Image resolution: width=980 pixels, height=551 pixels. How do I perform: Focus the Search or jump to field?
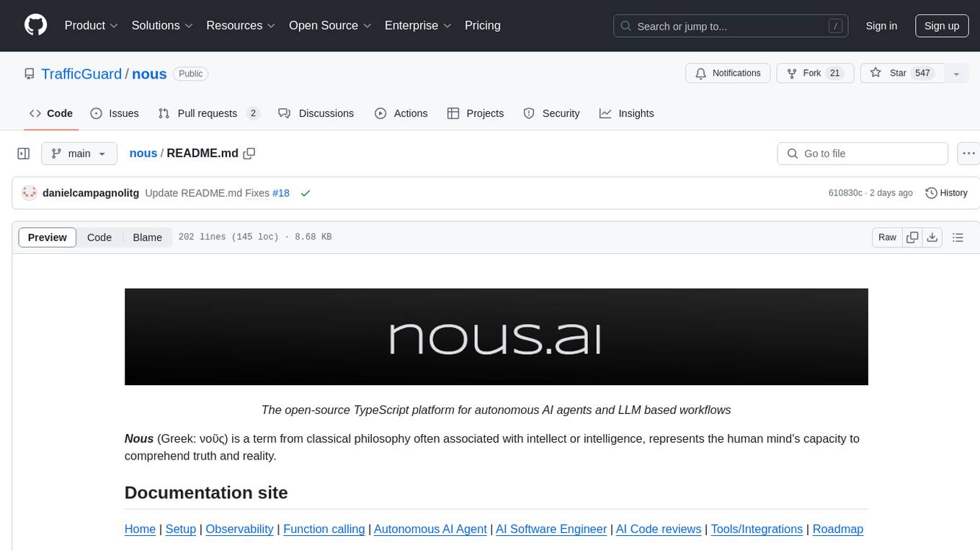tap(731, 26)
